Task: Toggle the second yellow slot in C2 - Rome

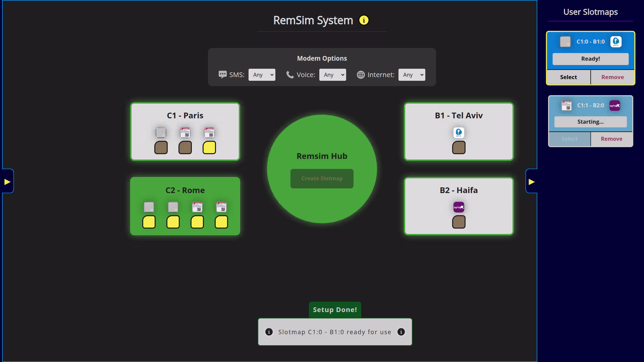Action: click(173, 222)
